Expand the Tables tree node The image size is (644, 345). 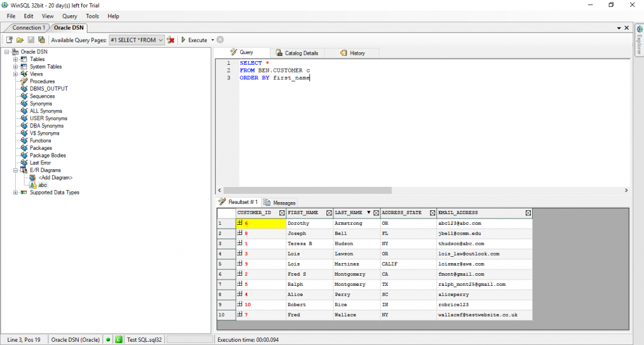pos(15,59)
